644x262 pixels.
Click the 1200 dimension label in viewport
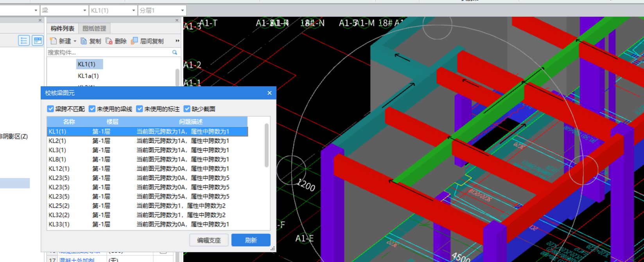pos(306,184)
